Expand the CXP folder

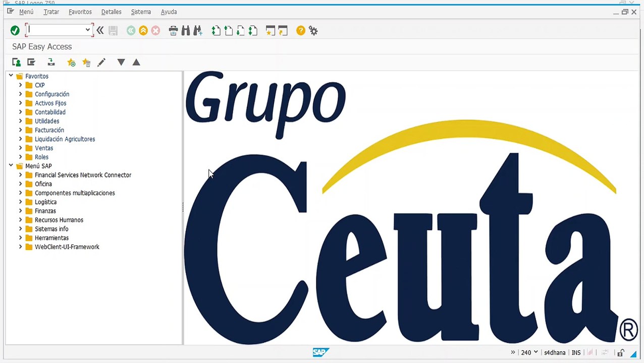tap(21, 85)
